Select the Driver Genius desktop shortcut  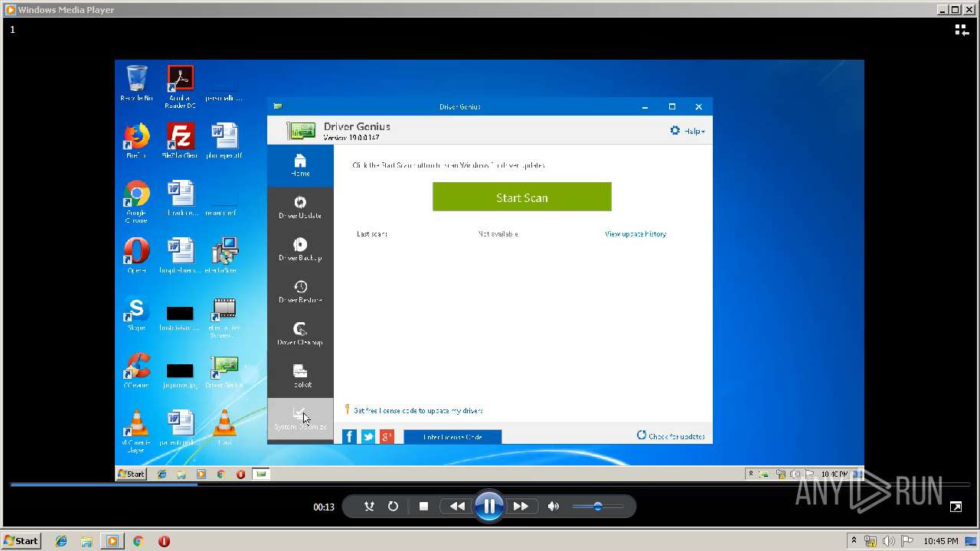pos(224,372)
